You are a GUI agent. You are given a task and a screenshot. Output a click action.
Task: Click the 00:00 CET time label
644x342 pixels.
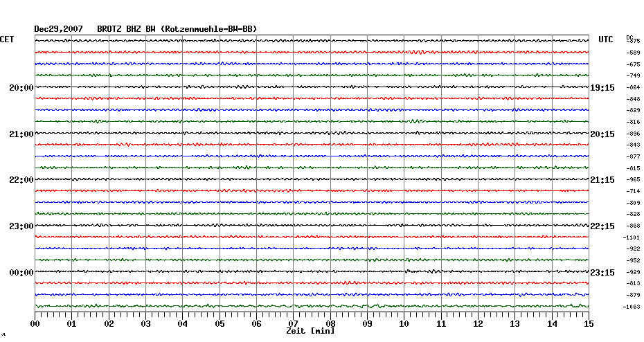[21, 272]
